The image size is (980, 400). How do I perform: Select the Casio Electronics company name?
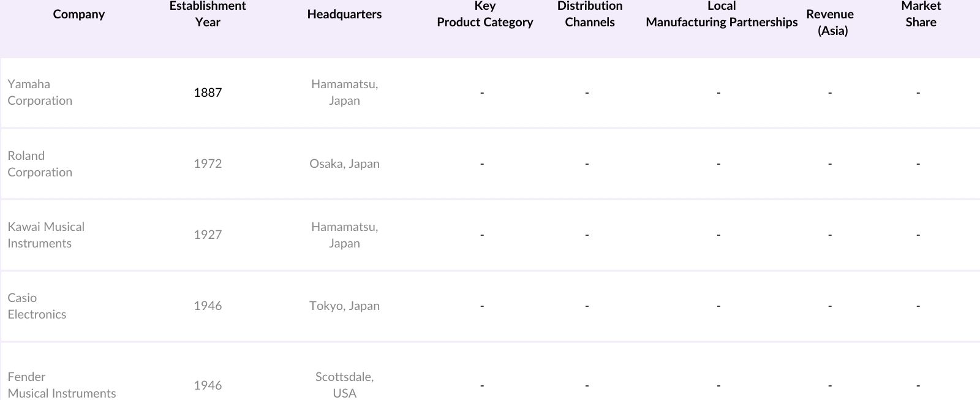tap(37, 306)
